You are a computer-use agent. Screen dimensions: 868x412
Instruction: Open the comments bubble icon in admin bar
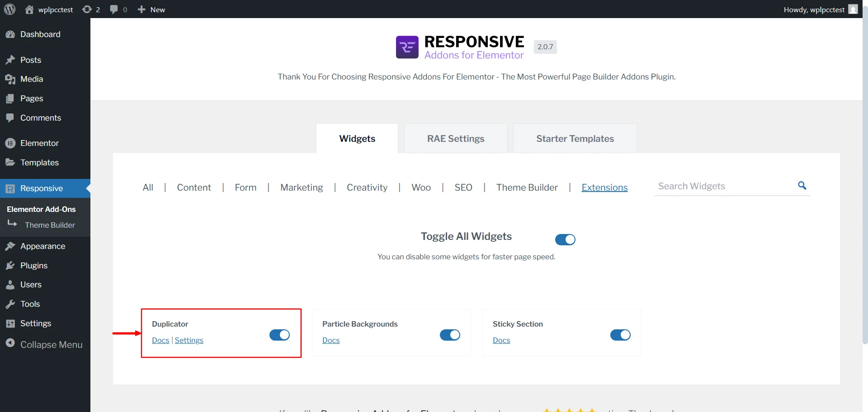[x=114, y=9]
